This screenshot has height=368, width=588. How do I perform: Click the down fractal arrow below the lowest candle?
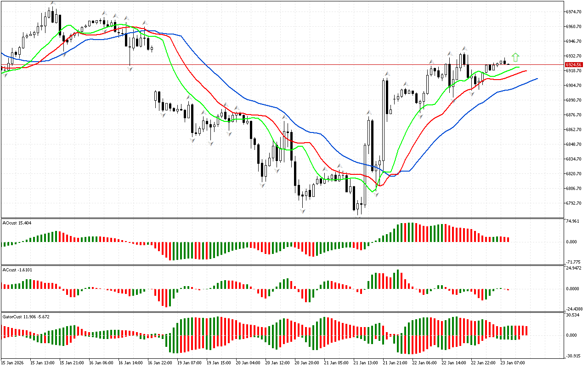click(x=303, y=211)
